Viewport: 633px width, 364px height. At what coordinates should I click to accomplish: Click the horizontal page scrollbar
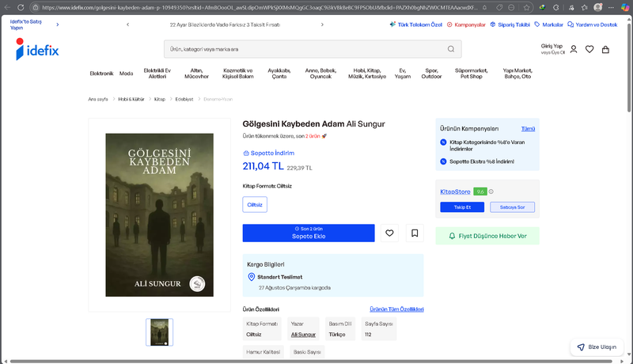click(311, 361)
